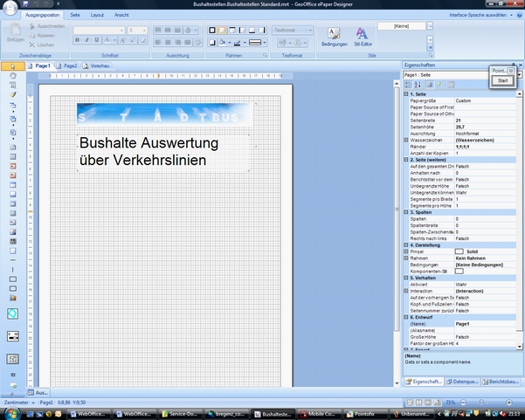The width and height of the screenshot is (525, 420).
Task: Open the Page1 : Seite component selector dropdown
Action: (519, 75)
